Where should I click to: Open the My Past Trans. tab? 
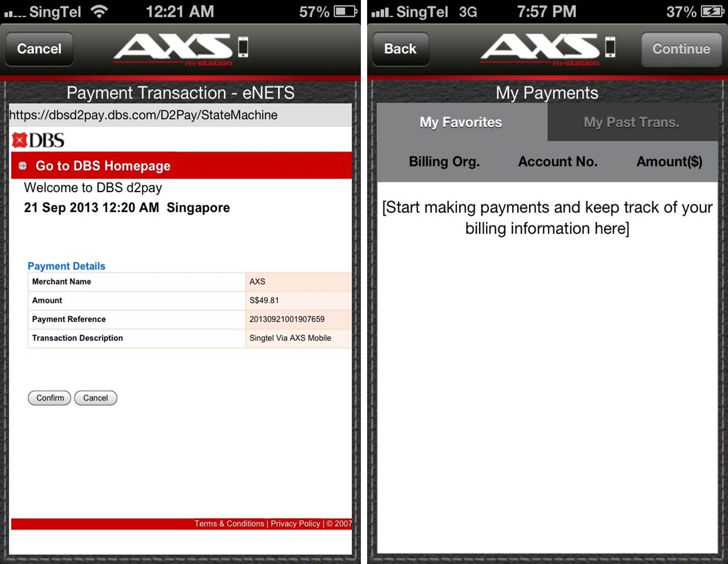(x=631, y=122)
